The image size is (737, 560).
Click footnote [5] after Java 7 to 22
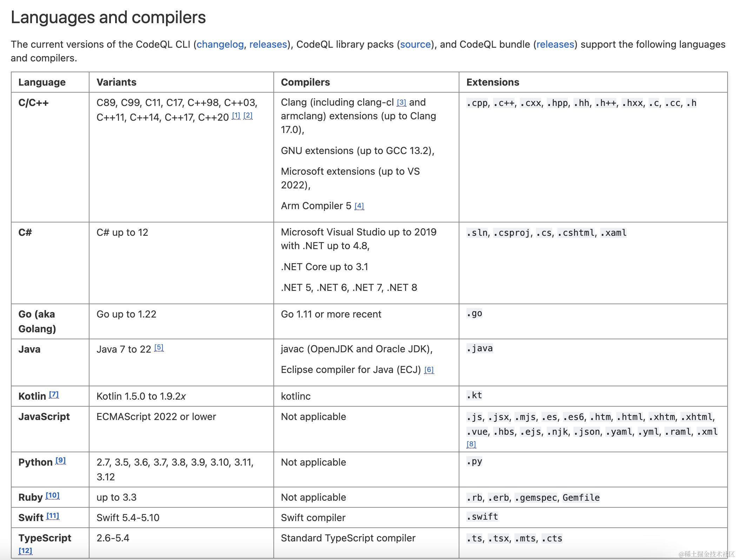click(159, 347)
